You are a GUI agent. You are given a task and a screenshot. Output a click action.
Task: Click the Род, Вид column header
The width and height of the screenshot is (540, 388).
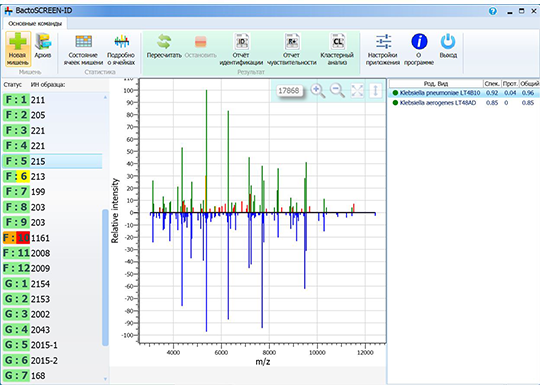[436, 83]
